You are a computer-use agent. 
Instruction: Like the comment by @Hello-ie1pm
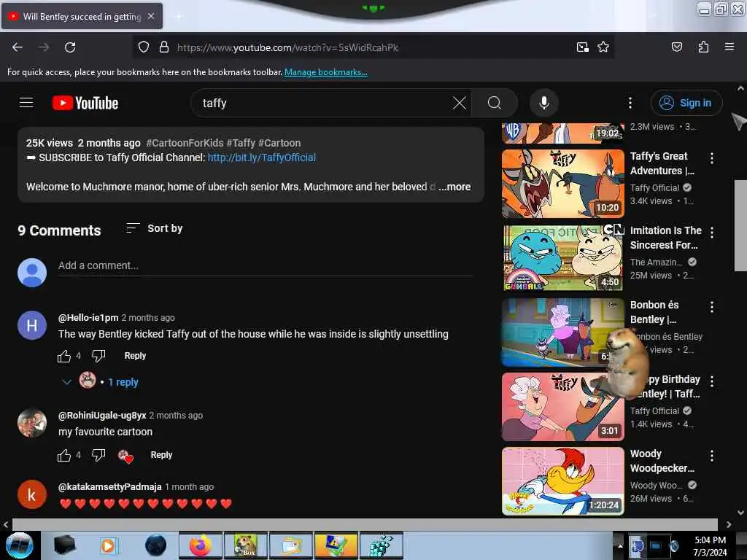(64, 356)
